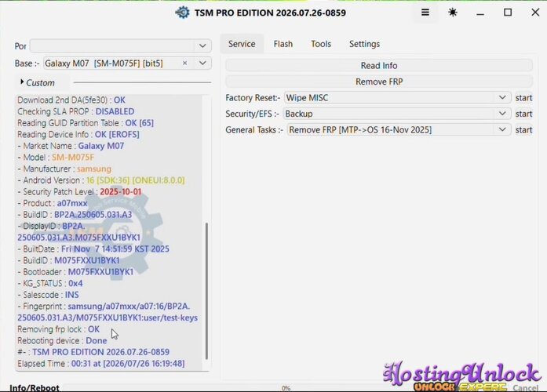Minimize the TSM Pro window
547x392 pixels.
[x=480, y=13]
